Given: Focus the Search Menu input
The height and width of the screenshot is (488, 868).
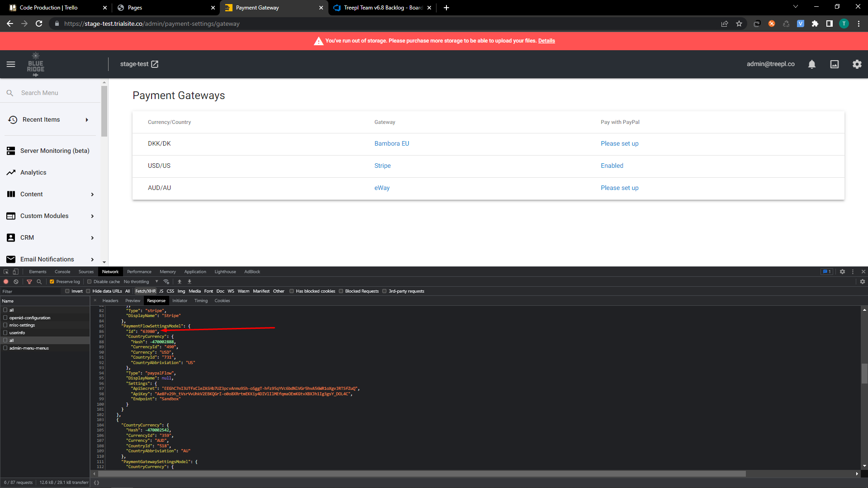Looking at the screenshot, I should click(54, 93).
